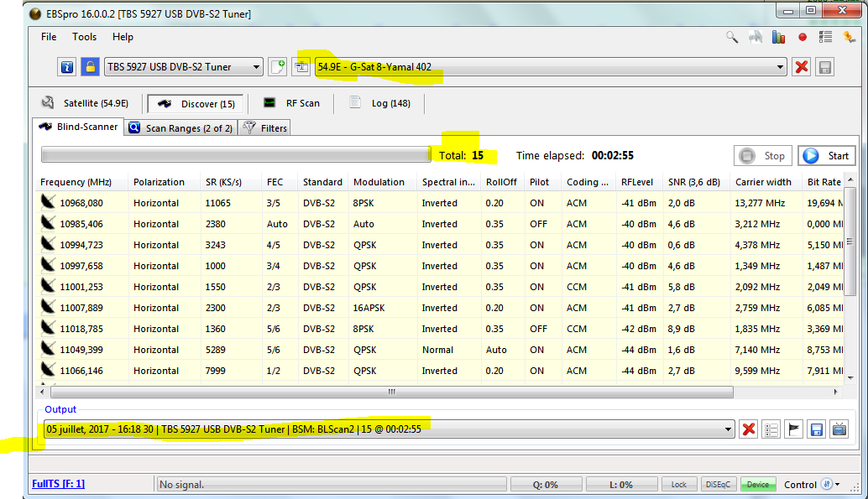Save output using the blue floppy icon
Image resolution: width=868 pixels, height=499 pixels.
pyautogui.click(x=816, y=429)
